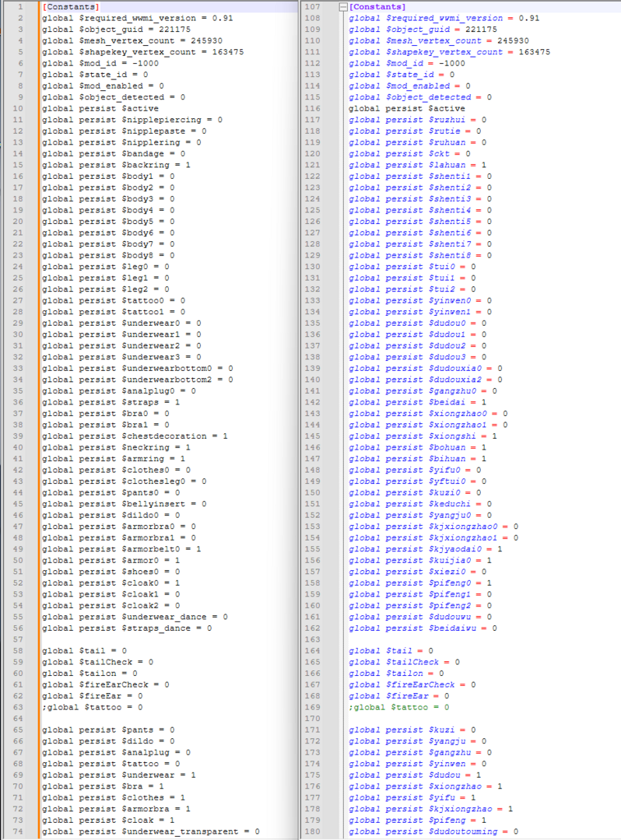Click the $ruzhui variable line
This screenshot has height=840, width=621.
click(x=417, y=120)
